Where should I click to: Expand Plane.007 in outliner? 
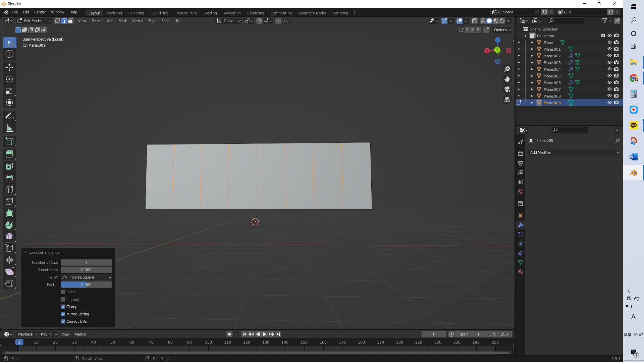point(532,89)
